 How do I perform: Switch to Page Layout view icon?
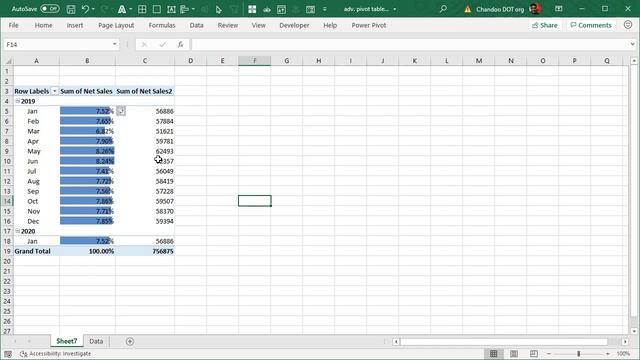(x=514, y=353)
